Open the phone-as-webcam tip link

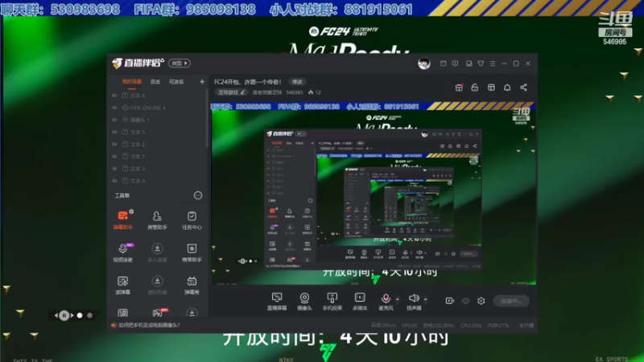[x=149, y=325]
